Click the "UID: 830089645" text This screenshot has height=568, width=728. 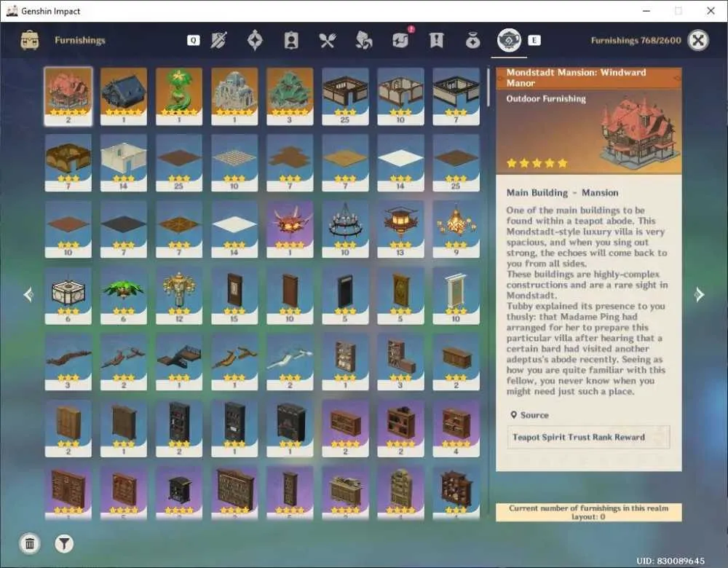pyautogui.click(x=670, y=561)
